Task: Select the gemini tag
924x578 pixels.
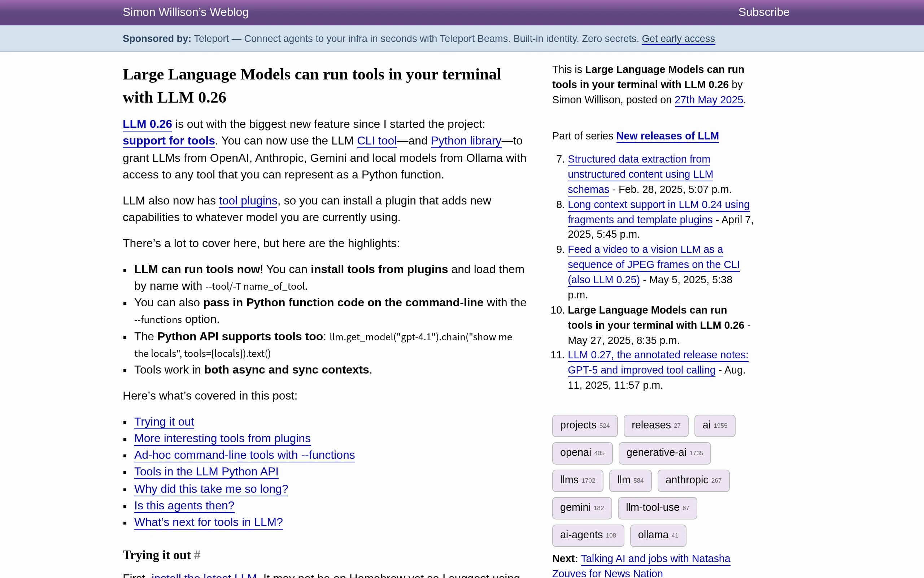Action: [581, 508]
